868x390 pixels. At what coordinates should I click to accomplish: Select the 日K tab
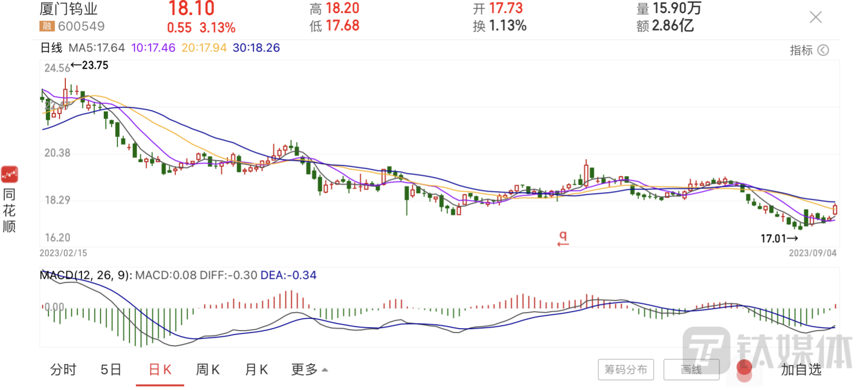pyautogui.click(x=160, y=370)
